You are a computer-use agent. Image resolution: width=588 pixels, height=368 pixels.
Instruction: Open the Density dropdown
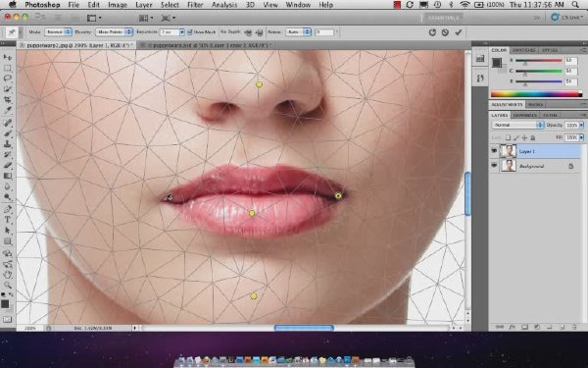(114, 32)
